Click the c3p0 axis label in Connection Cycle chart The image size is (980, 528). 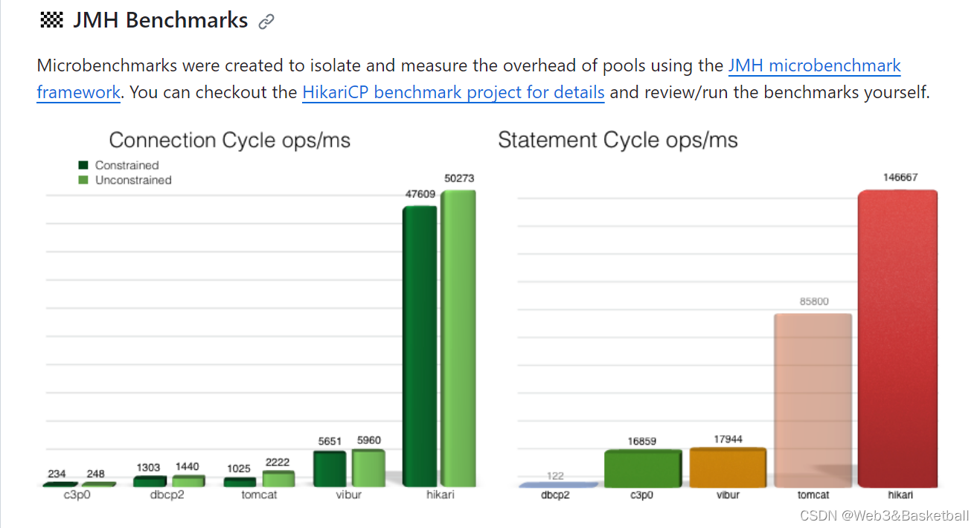[77, 495]
